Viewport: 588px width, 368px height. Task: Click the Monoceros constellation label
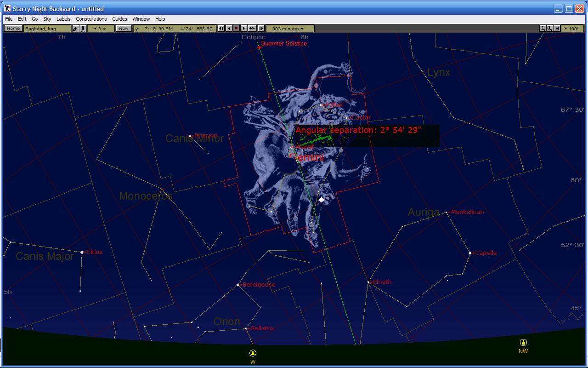(146, 196)
